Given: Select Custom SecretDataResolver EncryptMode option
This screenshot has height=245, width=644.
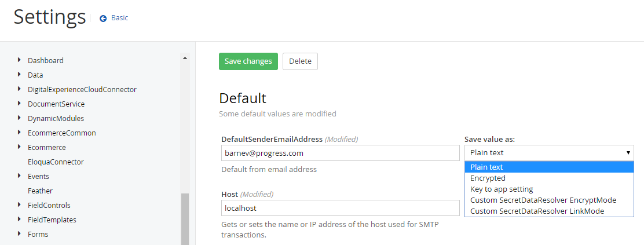Looking at the screenshot, I should pyautogui.click(x=543, y=200).
